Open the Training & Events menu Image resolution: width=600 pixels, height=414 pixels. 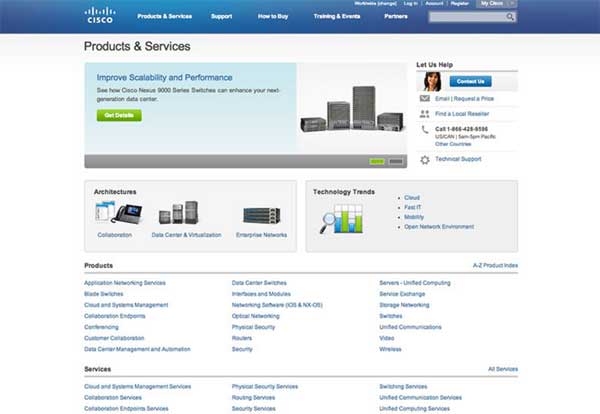tap(337, 16)
